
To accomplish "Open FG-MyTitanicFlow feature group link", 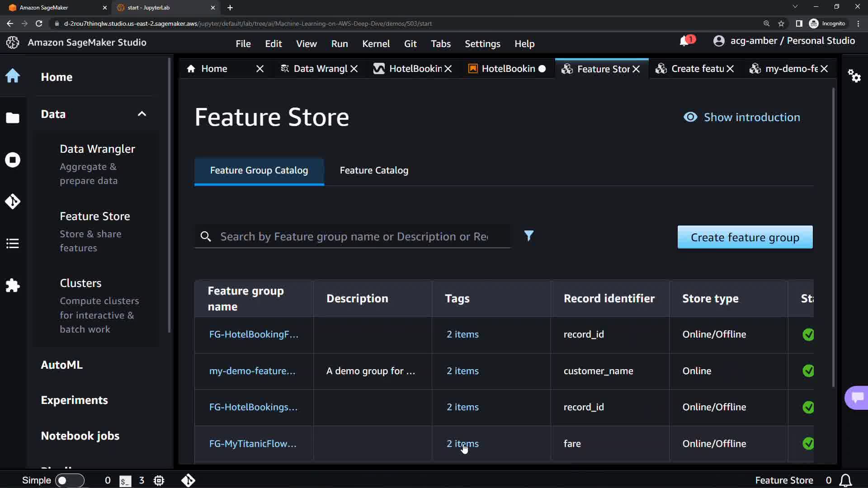I will pyautogui.click(x=253, y=444).
